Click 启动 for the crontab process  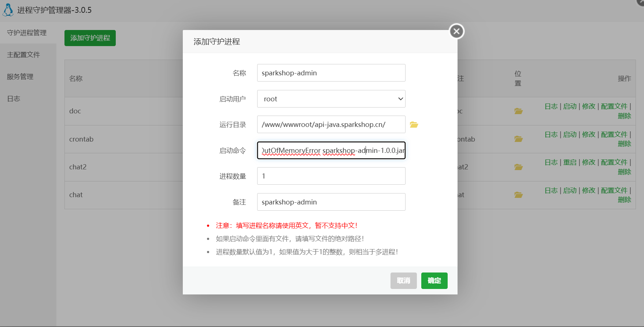(570, 135)
